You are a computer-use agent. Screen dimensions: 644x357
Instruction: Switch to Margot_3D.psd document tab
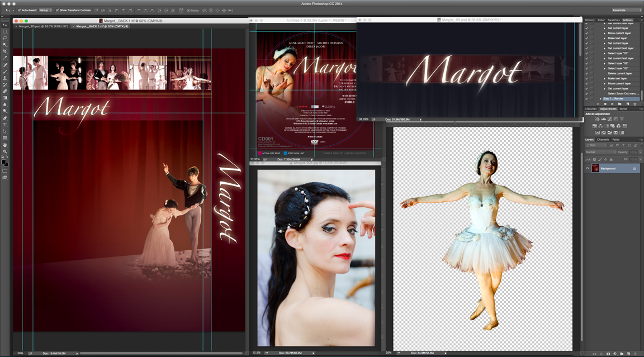44,26
